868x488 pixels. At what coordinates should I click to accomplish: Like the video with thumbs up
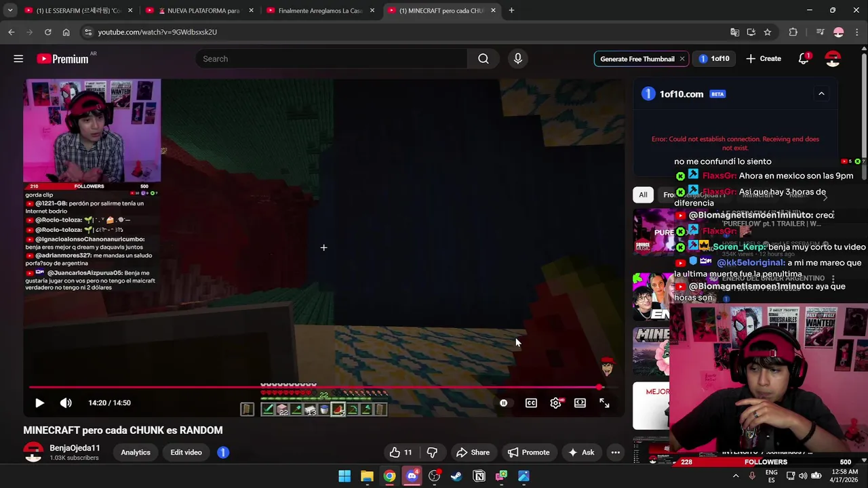point(401,452)
